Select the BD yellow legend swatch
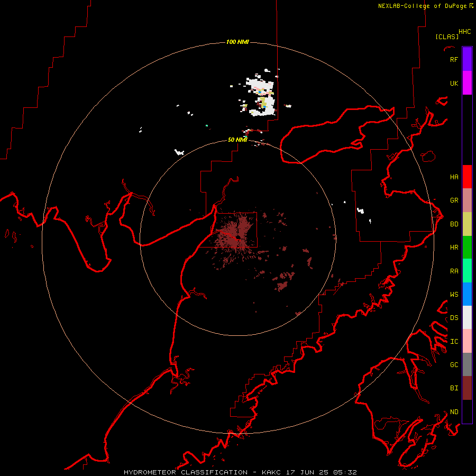The image size is (476, 476). click(467, 224)
